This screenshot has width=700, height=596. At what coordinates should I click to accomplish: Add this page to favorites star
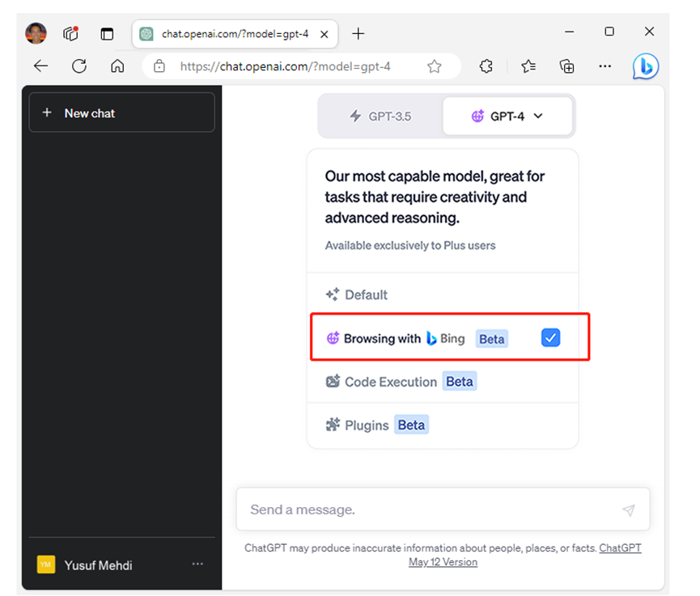pyautogui.click(x=434, y=66)
